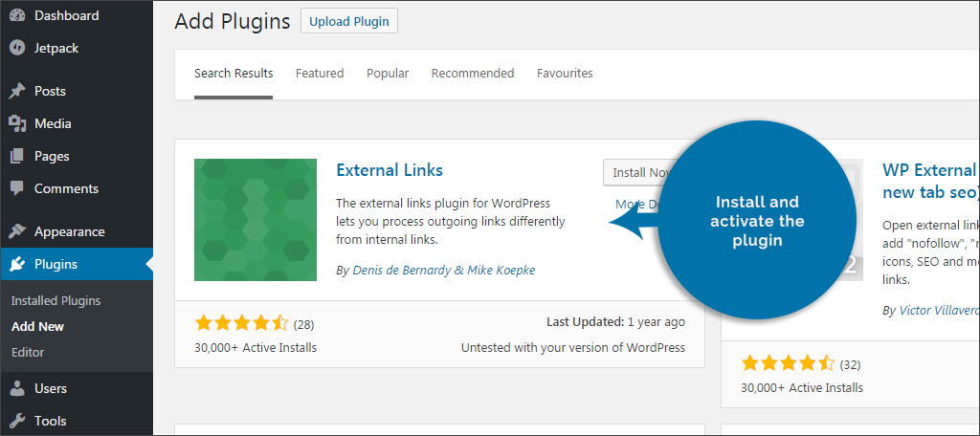
Task: Open the Users menu label
Action: [51, 388]
